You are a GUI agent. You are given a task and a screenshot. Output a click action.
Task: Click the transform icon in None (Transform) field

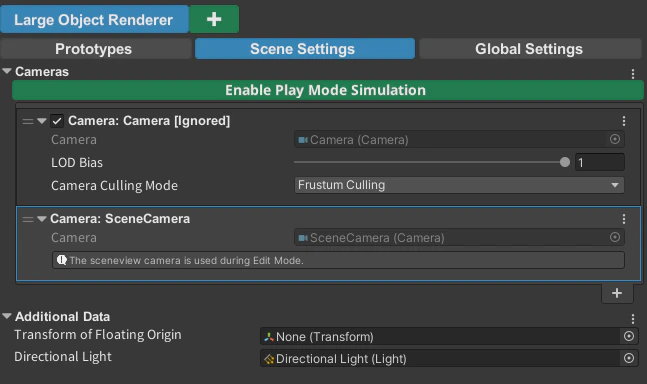click(x=269, y=337)
